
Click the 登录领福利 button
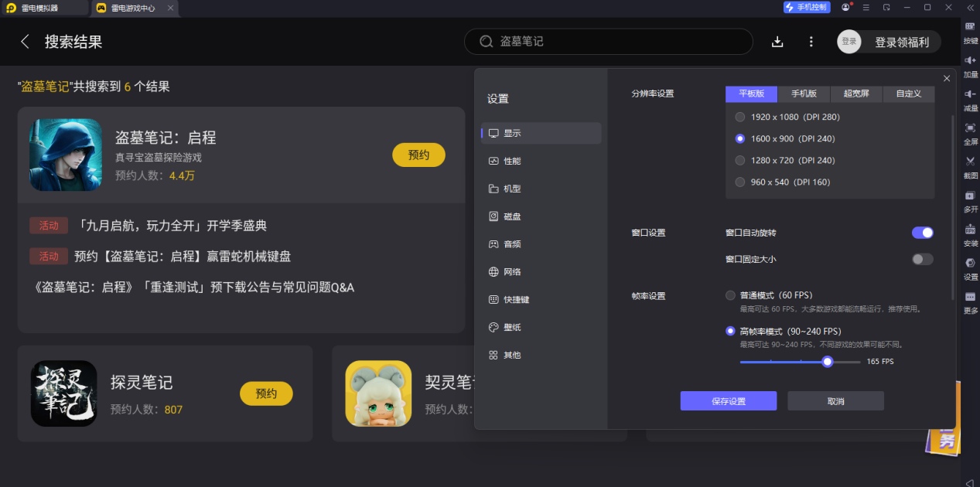coord(901,42)
